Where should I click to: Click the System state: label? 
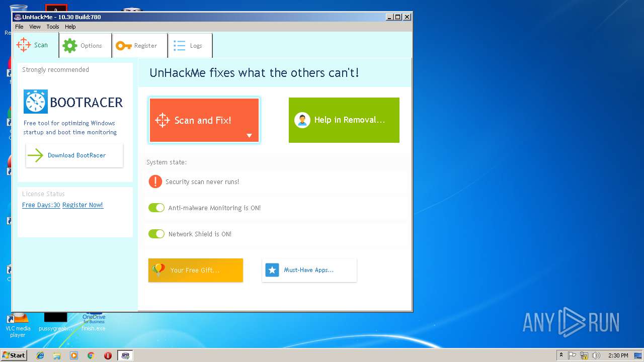[167, 162]
